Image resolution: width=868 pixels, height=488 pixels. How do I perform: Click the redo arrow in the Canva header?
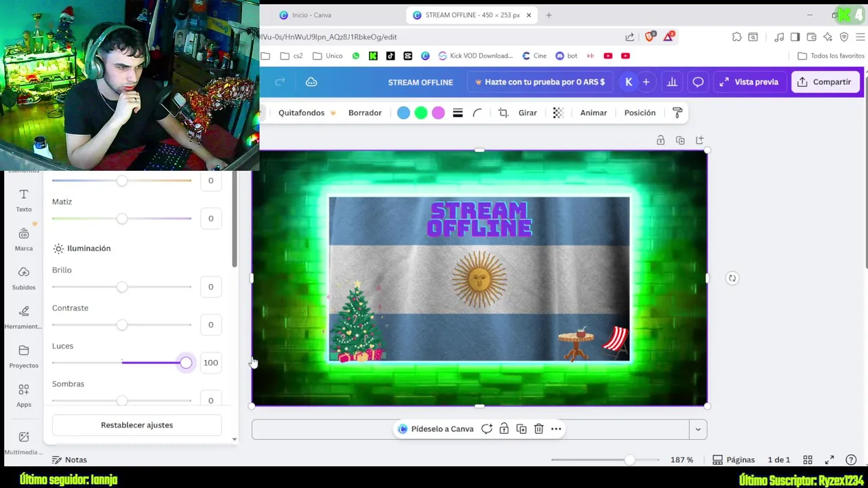(280, 82)
